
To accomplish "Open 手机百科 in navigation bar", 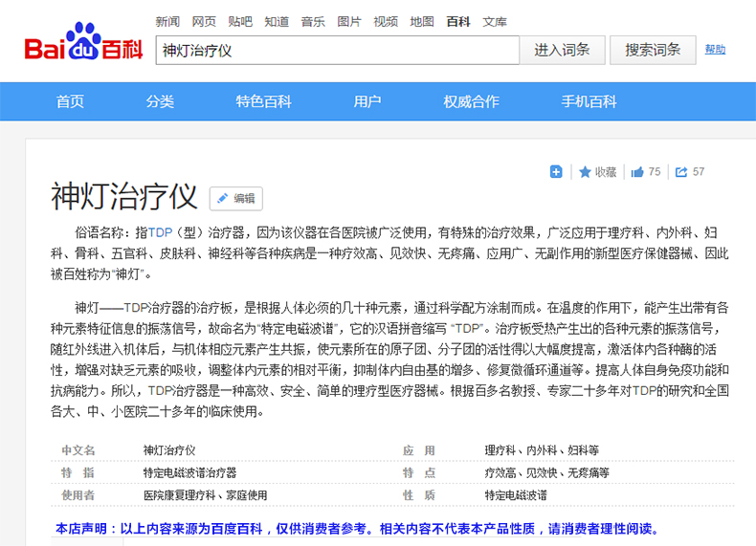I will coord(589,101).
